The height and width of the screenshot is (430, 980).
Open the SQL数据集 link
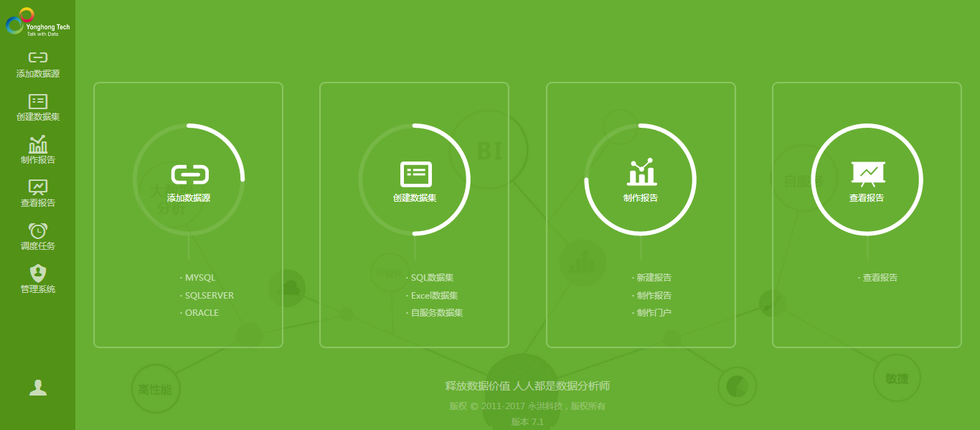432,278
